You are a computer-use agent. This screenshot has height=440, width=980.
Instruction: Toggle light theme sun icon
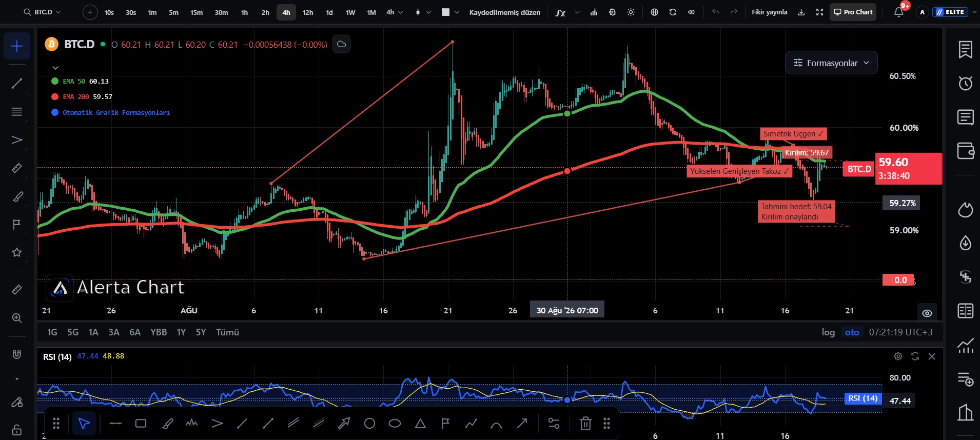pos(631,12)
